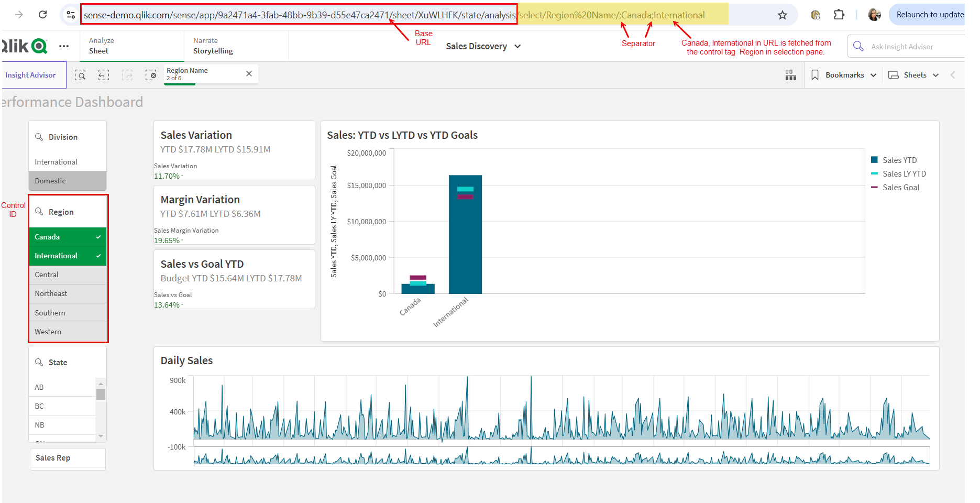The image size is (980, 503).
Task: Open Bookmarks dropdown
Action: click(x=844, y=75)
